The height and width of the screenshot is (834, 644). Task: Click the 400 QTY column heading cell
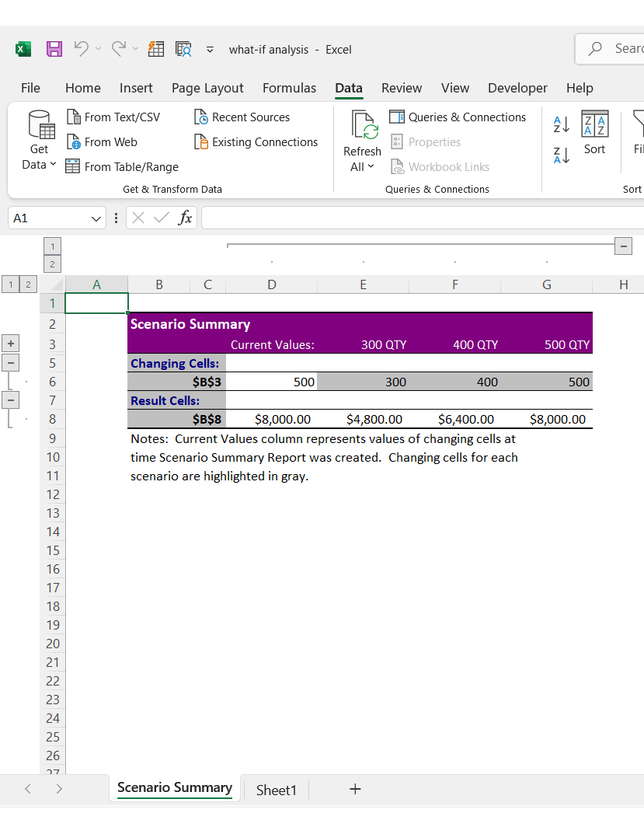(455, 344)
